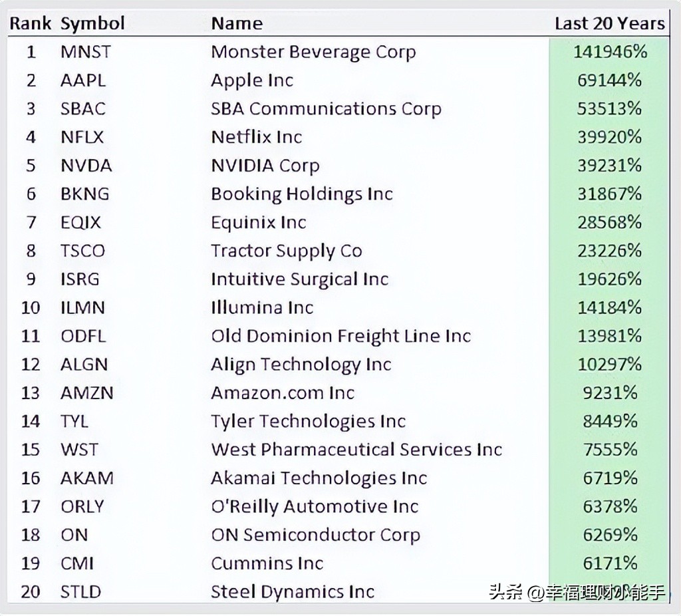Click the Symbol column header
The width and height of the screenshot is (681, 616).
tap(92, 24)
